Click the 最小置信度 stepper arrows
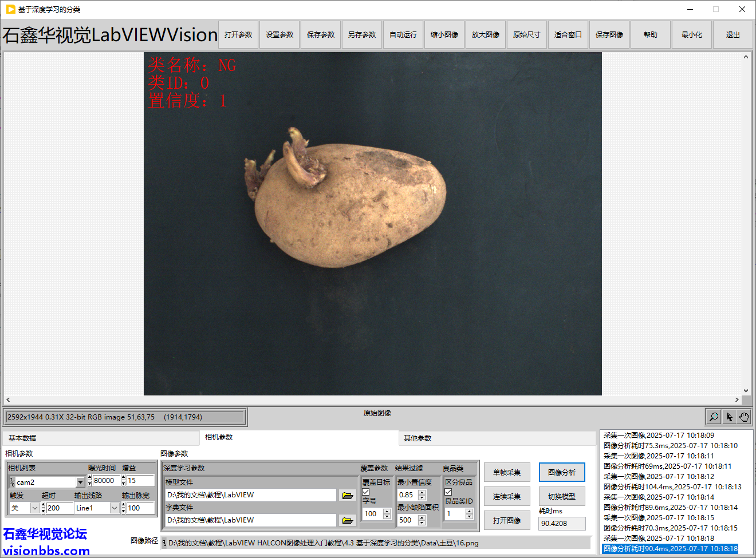 pos(422,495)
